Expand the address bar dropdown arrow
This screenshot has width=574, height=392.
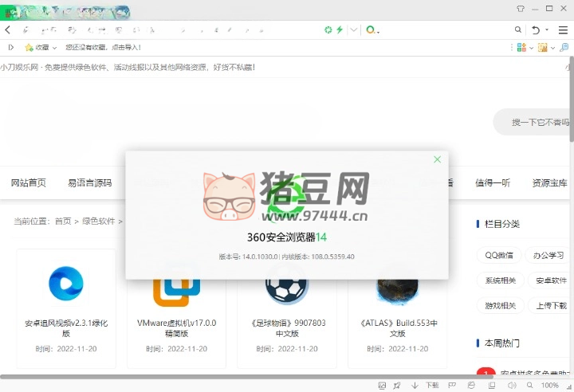pos(354,29)
